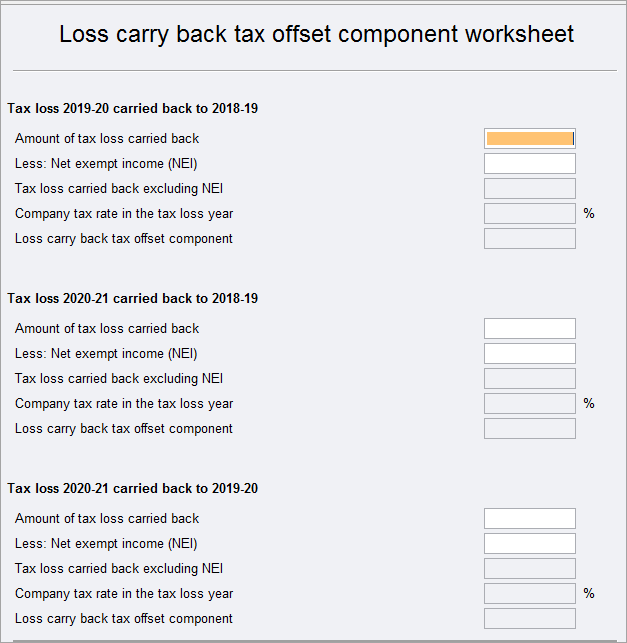627x643 pixels.
Task: Click 'Tax loss 2020-21 carried back to 2019-20' heading
Action: [133, 488]
